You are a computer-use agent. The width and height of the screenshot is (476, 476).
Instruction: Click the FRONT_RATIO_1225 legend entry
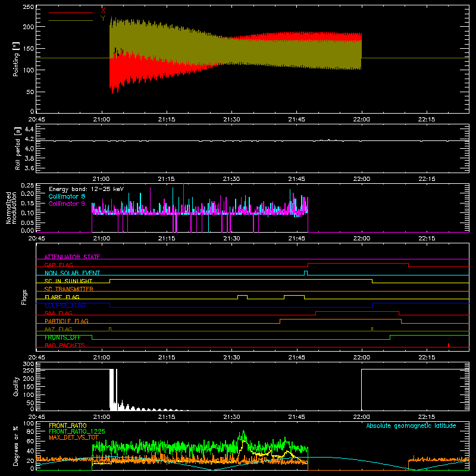coord(77,431)
